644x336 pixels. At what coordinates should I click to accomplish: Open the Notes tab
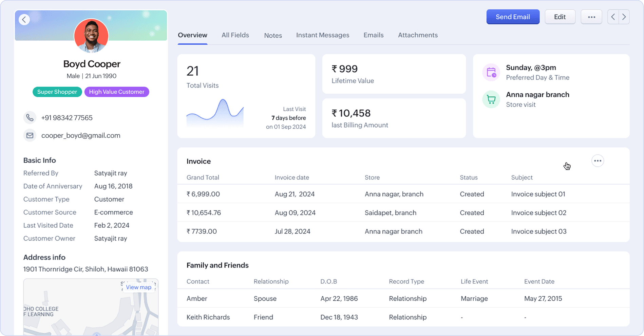273,35
